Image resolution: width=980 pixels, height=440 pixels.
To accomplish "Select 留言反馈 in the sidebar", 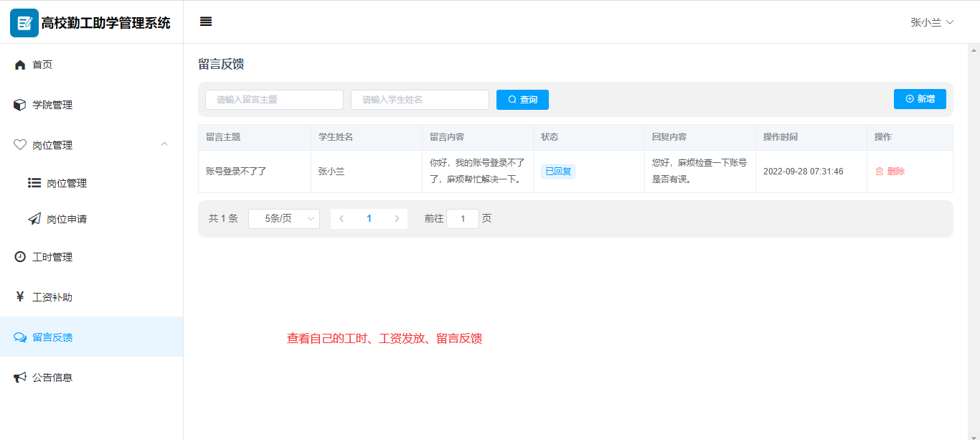I will click(52, 337).
